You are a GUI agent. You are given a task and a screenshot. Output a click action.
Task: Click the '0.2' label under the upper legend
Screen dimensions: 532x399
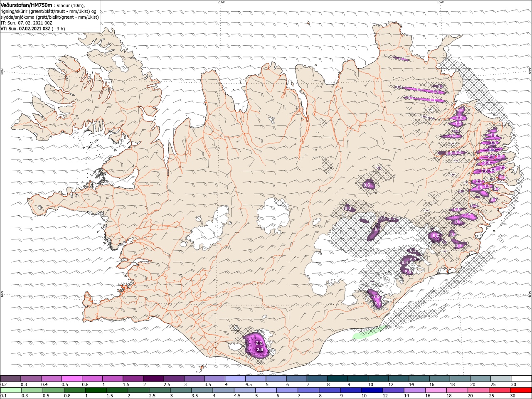(3, 384)
